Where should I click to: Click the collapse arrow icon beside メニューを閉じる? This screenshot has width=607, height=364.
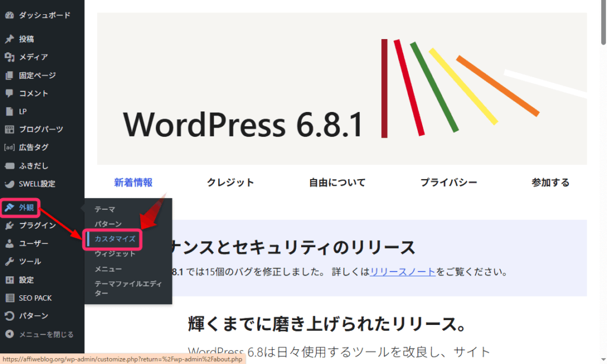point(9,334)
